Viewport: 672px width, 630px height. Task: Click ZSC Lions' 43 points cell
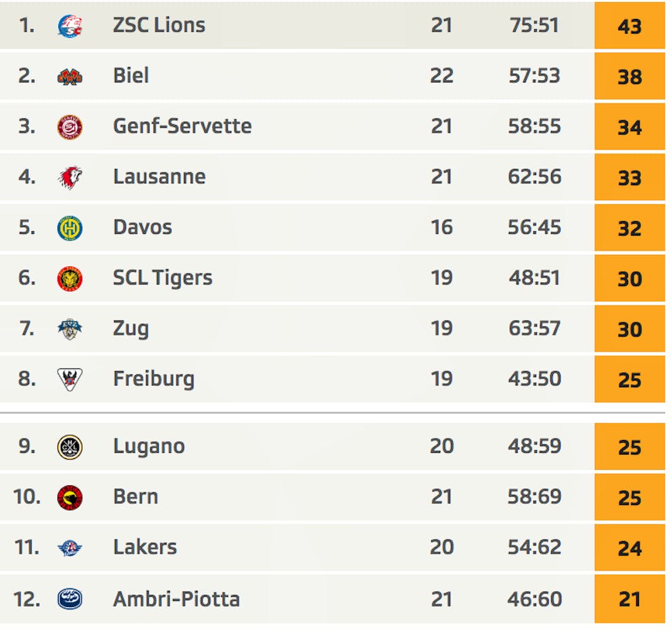pyautogui.click(x=629, y=25)
